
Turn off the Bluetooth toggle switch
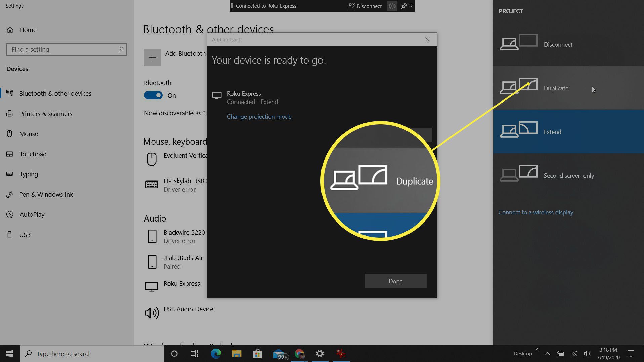(x=153, y=95)
